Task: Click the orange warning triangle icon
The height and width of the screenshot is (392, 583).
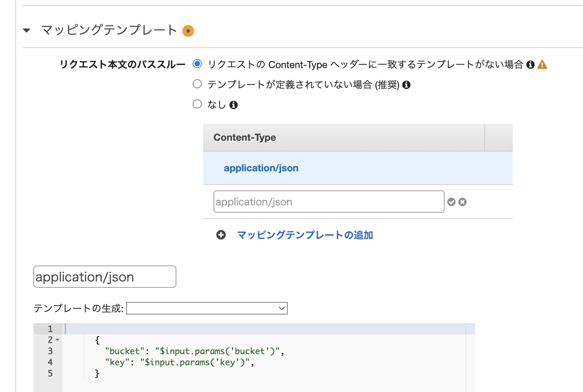Action: 542,65
